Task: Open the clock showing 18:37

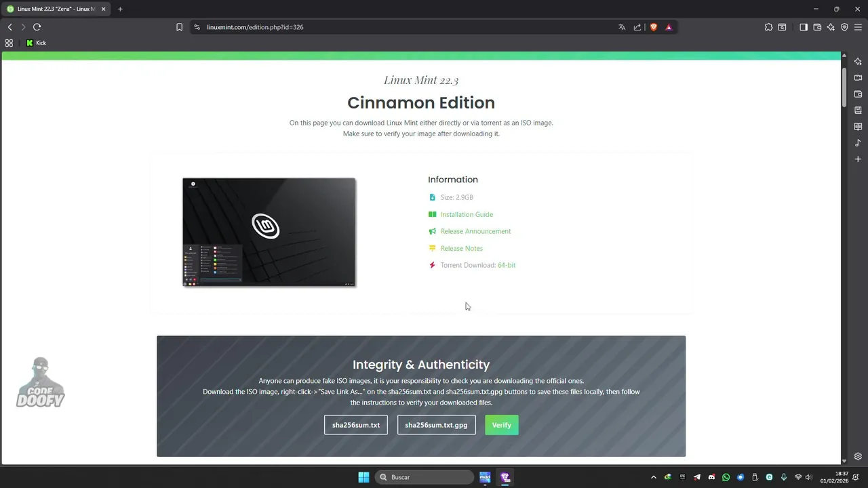Action: (x=834, y=477)
